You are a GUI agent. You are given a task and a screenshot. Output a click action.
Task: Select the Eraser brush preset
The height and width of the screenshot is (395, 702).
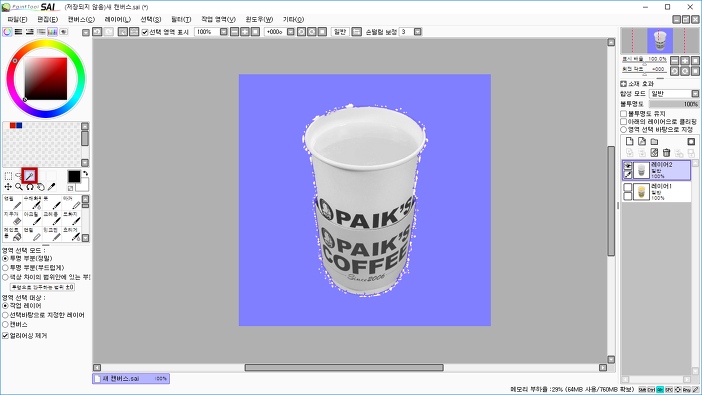[x=13, y=219]
